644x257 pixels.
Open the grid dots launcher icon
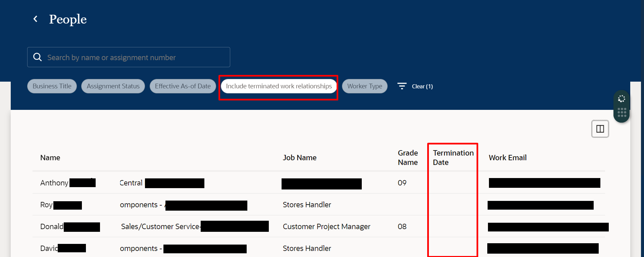622,113
